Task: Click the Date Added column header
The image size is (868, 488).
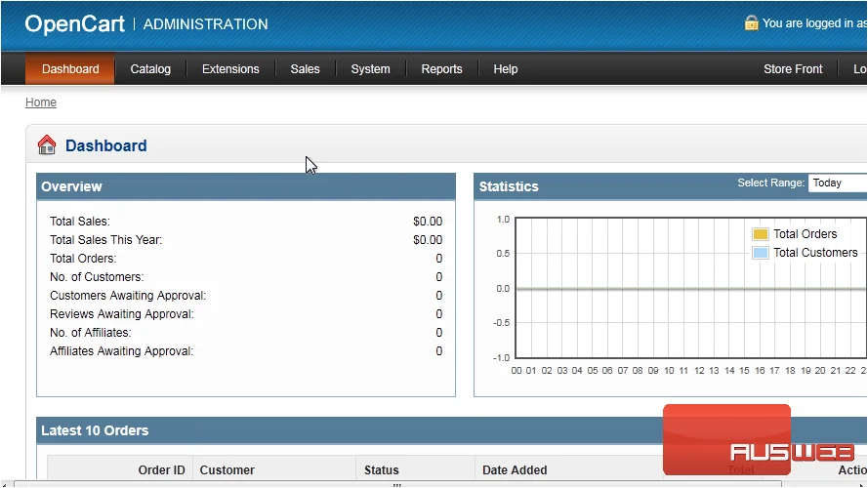Action: [515, 469]
